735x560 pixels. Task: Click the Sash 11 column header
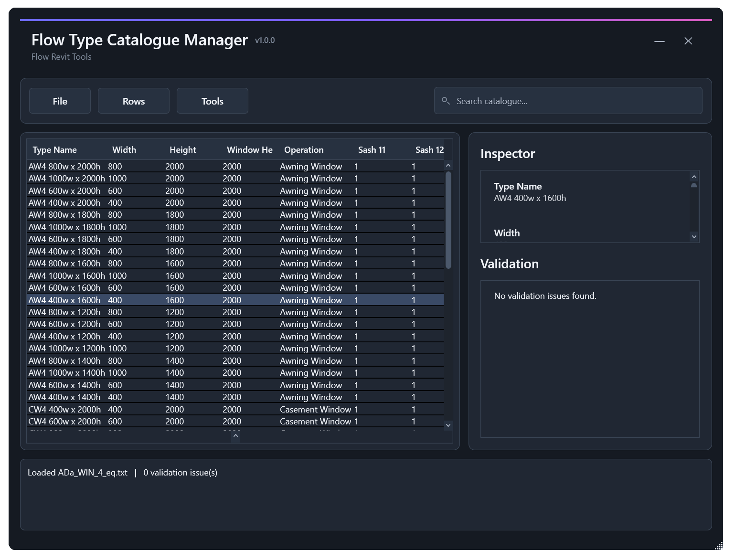point(382,150)
